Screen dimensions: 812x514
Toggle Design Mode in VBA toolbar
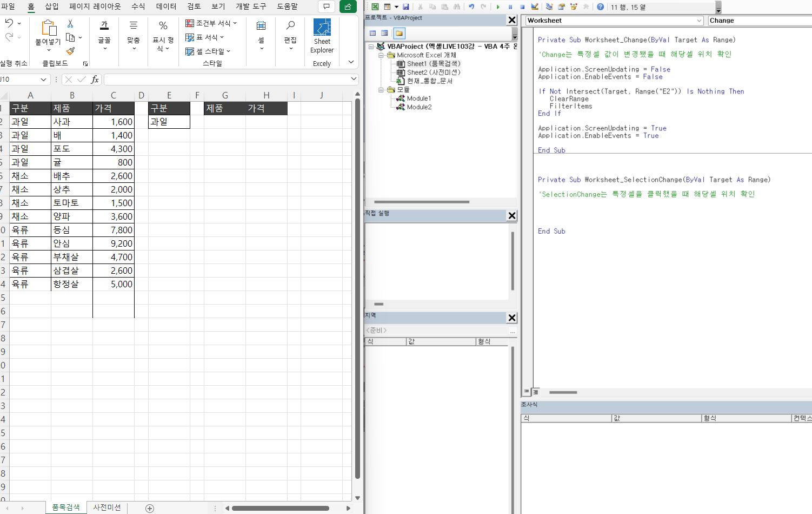pos(535,7)
